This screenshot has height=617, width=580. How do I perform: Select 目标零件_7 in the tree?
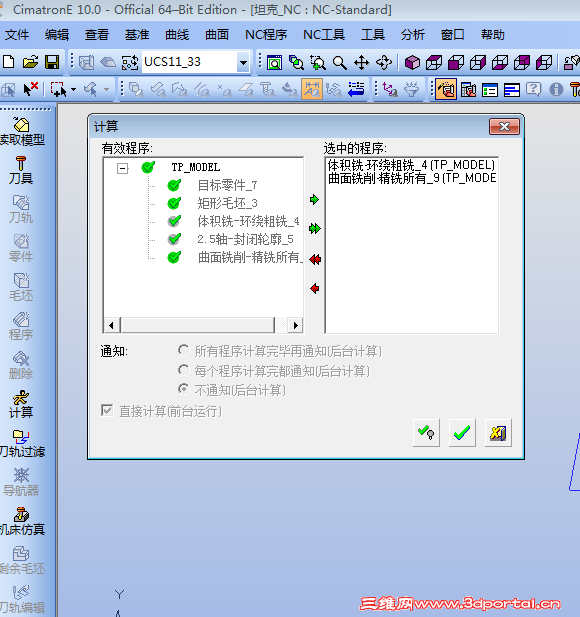pos(227,185)
